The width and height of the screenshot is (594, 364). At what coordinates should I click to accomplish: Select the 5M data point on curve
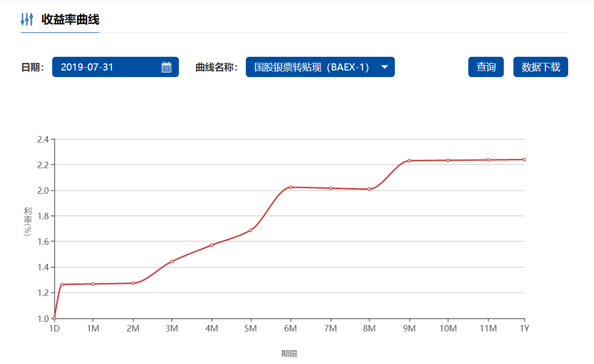point(250,230)
